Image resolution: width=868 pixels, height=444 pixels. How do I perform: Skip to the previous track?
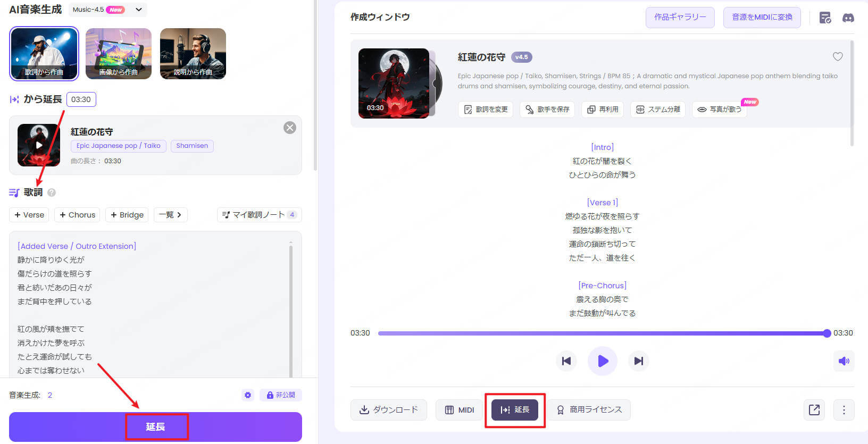coord(566,361)
